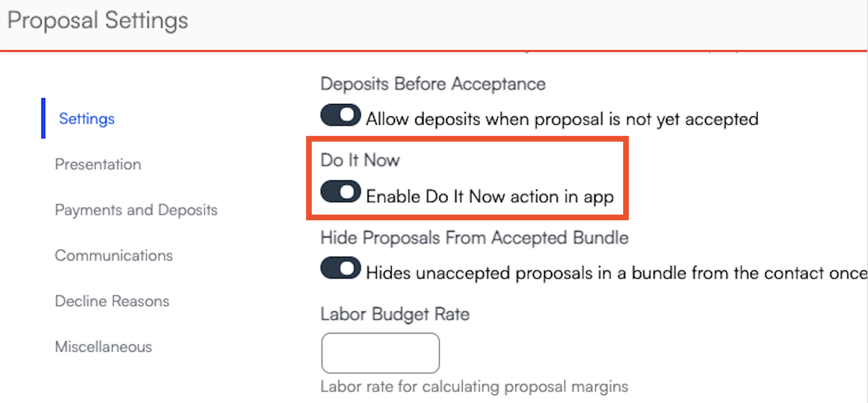Go to Payments and Deposits section

click(x=136, y=210)
